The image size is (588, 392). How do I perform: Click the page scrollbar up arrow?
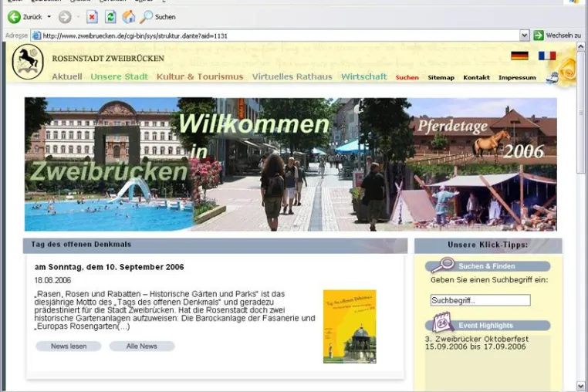click(581, 46)
